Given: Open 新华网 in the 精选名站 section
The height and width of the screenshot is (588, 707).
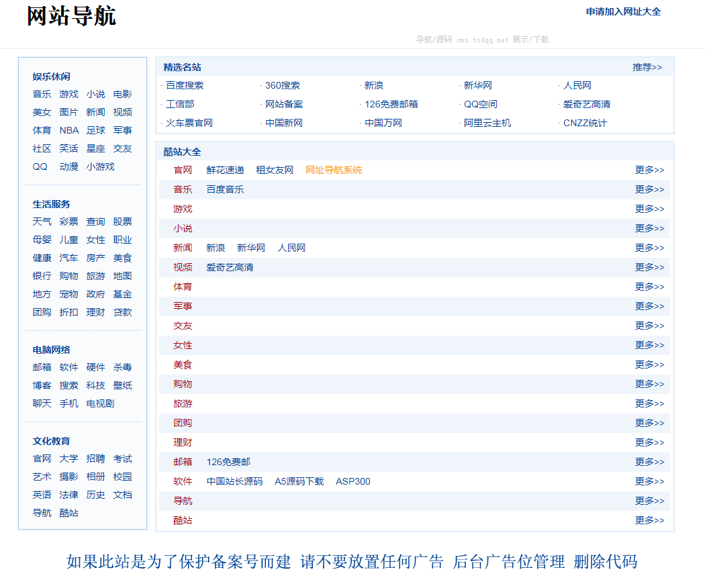Looking at the screenshot, I should click(x=477, y=85).
